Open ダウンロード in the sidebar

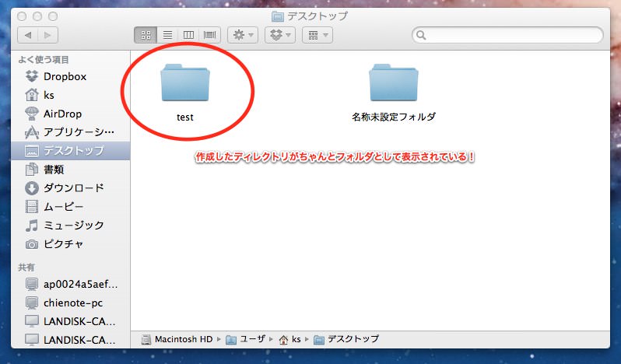(x=71, y=187)
